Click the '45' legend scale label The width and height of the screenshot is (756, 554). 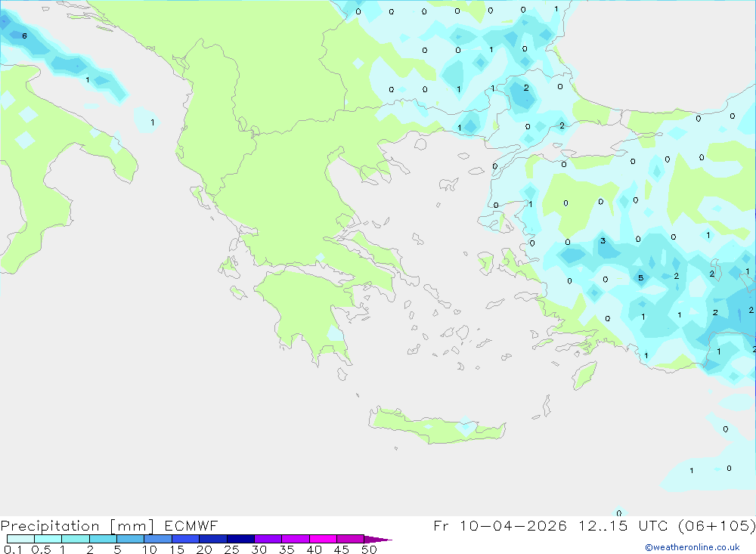[x=342, y=549]
